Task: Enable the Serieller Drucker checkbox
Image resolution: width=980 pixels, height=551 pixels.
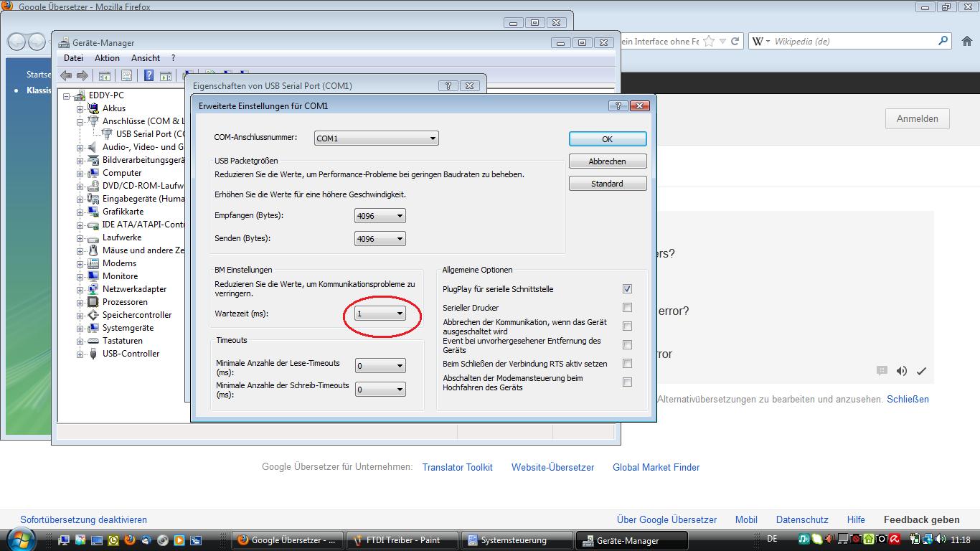Action: coord(627,308)
